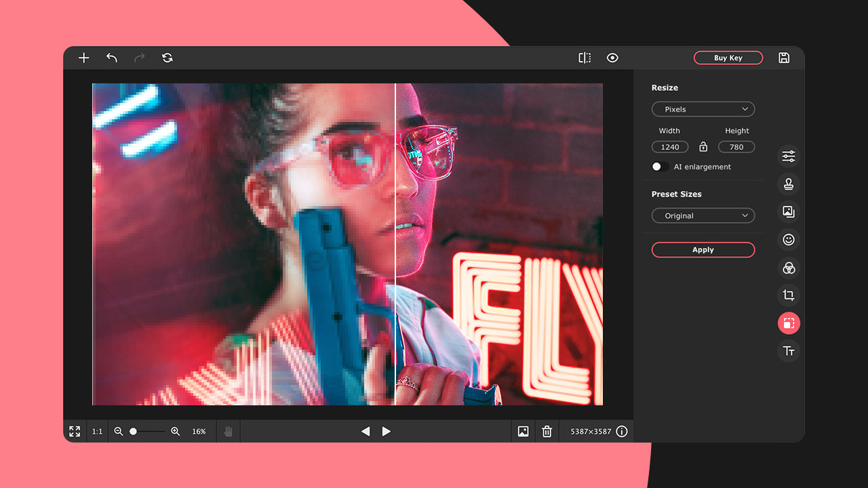
Task: Toggle before/after split view
Action: point(585,58)
